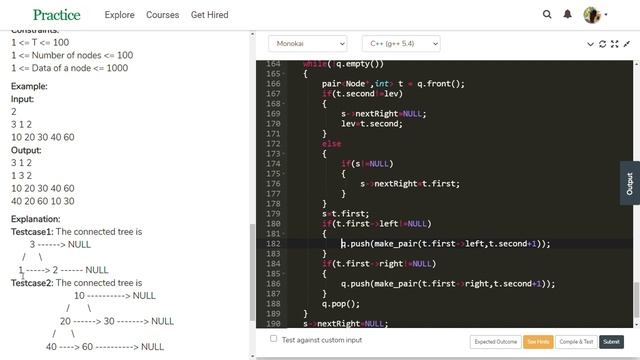Click '1 <= Data of a node <= 1000' text
Viewport: 640px width, 360px height.
(69, 68)
